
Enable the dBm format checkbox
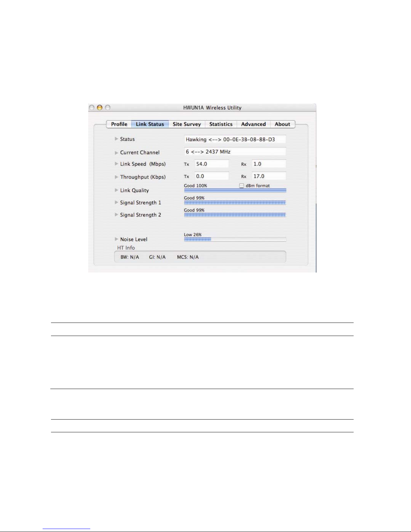click(241, 186)
